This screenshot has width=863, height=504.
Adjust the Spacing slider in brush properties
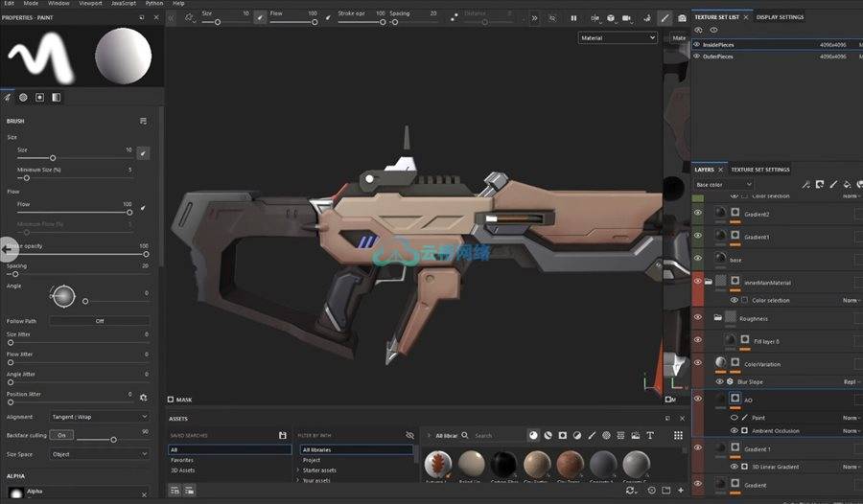(14, 275)
